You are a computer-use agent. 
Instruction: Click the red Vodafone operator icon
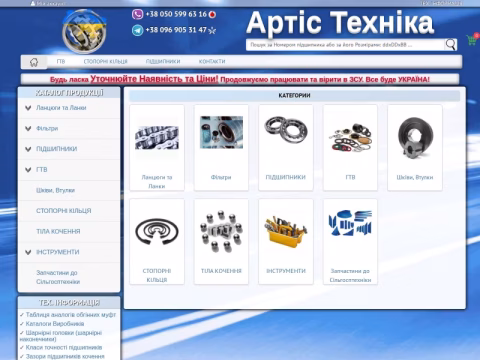coord(212,15)
